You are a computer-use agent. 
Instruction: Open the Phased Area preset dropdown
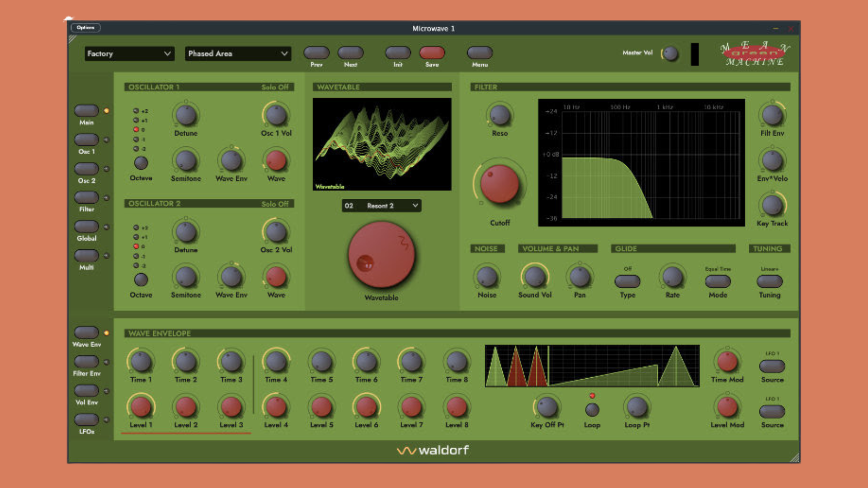pos(238,54)
